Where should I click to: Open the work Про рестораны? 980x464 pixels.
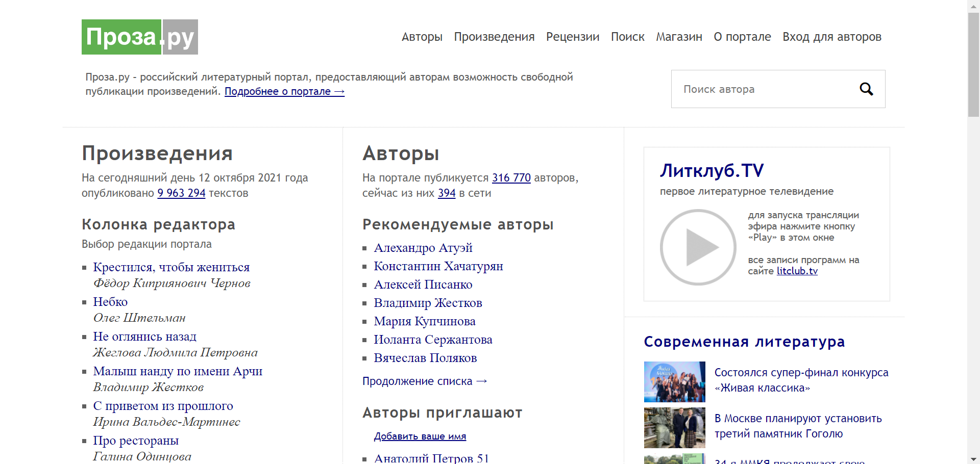[136, 441]
